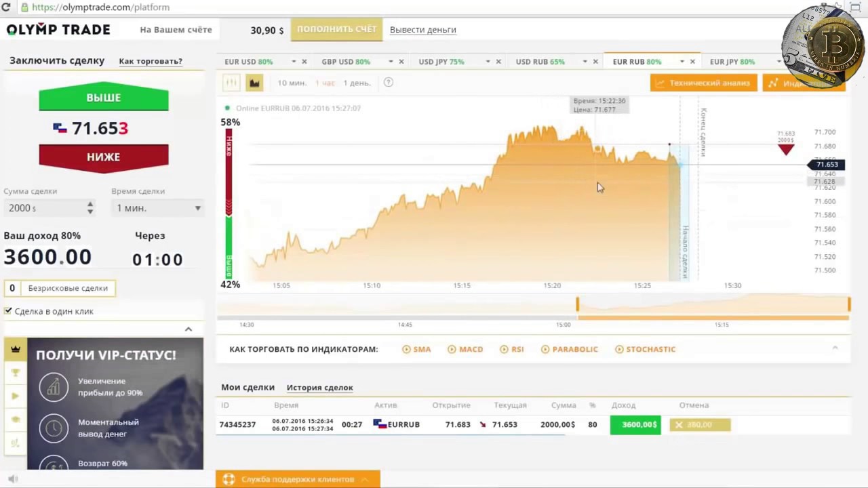Open chart help question mark icon

389,83
